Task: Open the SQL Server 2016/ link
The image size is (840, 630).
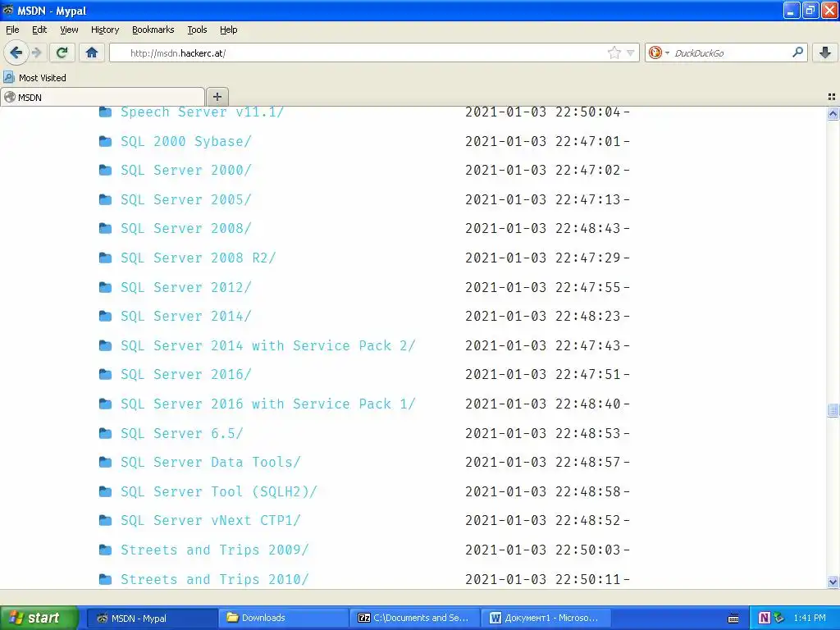Action: (186, 374)
